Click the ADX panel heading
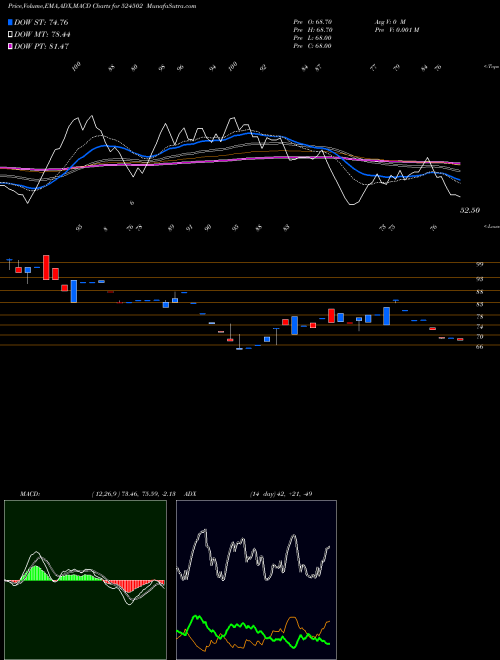500x660 pixels. [190, 494]
